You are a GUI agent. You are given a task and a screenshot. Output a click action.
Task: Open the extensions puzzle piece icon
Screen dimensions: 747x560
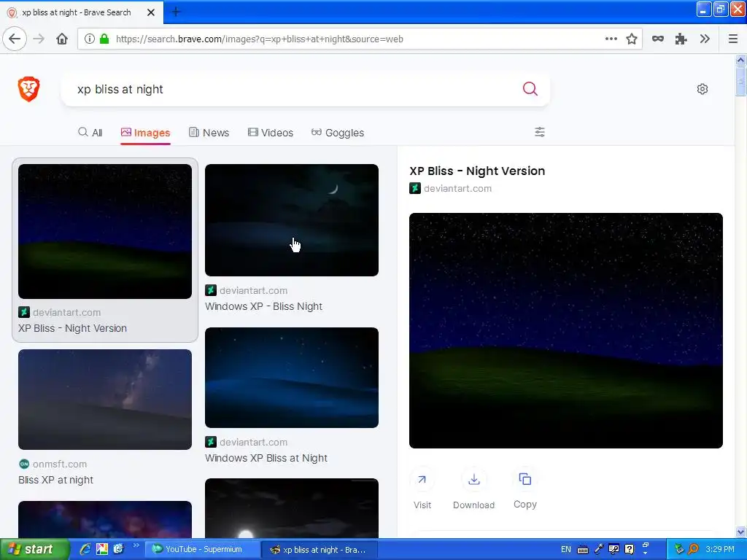(681, 39)
